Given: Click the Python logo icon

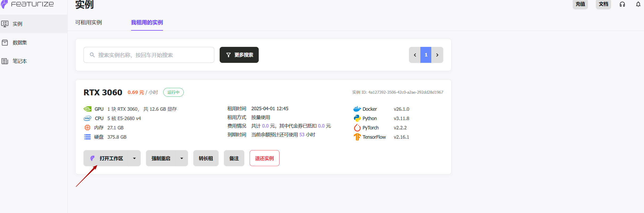Looking at the screenshot, I should pos(357,118).
